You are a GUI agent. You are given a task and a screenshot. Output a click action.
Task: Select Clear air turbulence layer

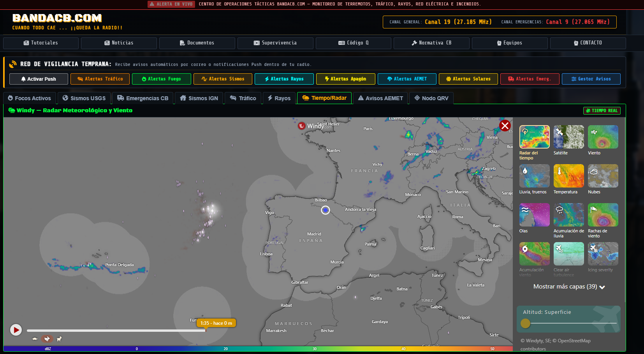click(568, 254)
